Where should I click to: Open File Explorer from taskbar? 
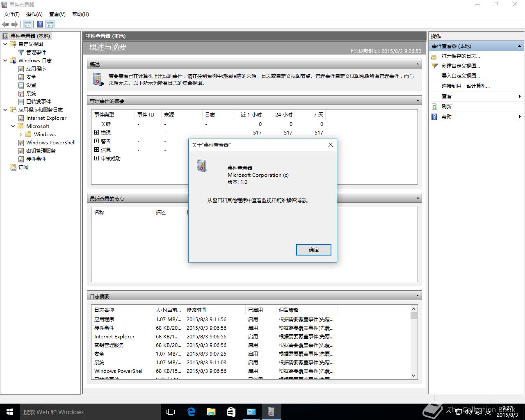click(x=211, y=412)
